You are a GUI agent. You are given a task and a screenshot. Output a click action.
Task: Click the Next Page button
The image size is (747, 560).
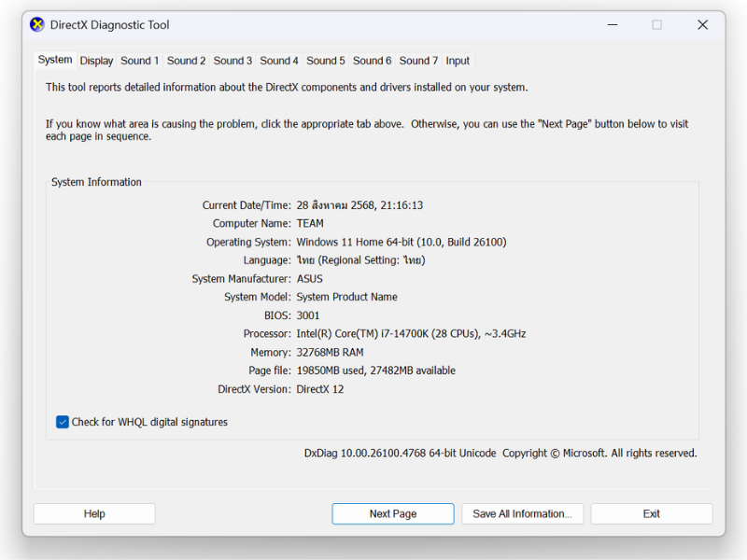click(392, 513)
